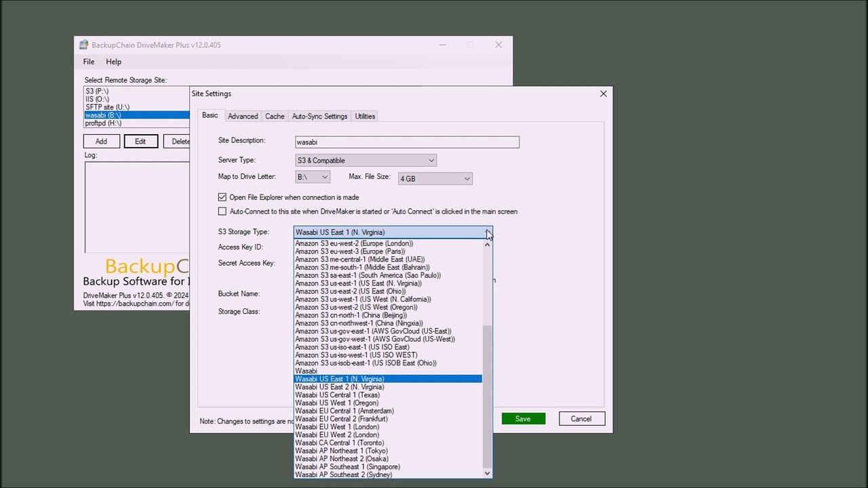Choose Wasabi AP Southeast 2 (Sydney)
Screen dimensions: 868x488
tap(388, 474)
